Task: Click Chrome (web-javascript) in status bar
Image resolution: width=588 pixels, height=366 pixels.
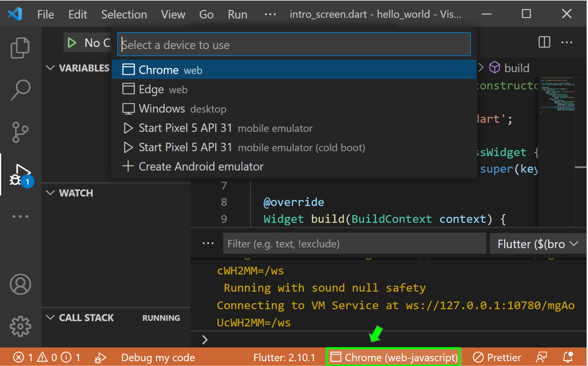Action: pos(394,357)
